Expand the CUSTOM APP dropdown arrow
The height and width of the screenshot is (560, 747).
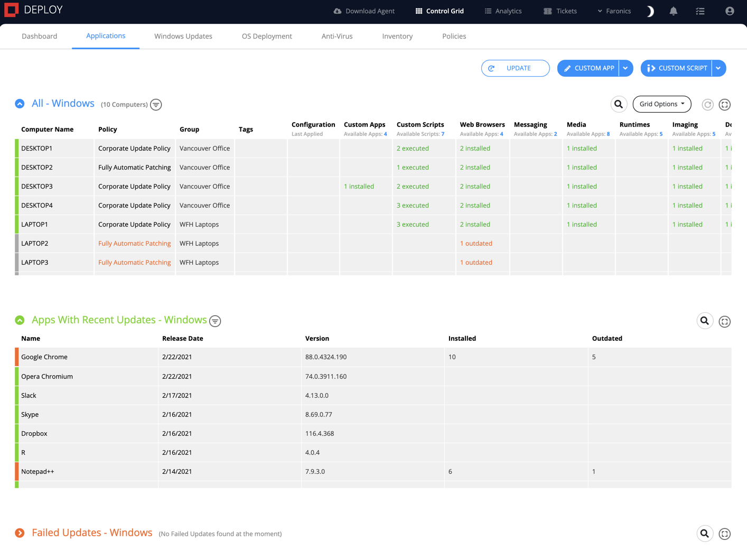coord(625,68)
